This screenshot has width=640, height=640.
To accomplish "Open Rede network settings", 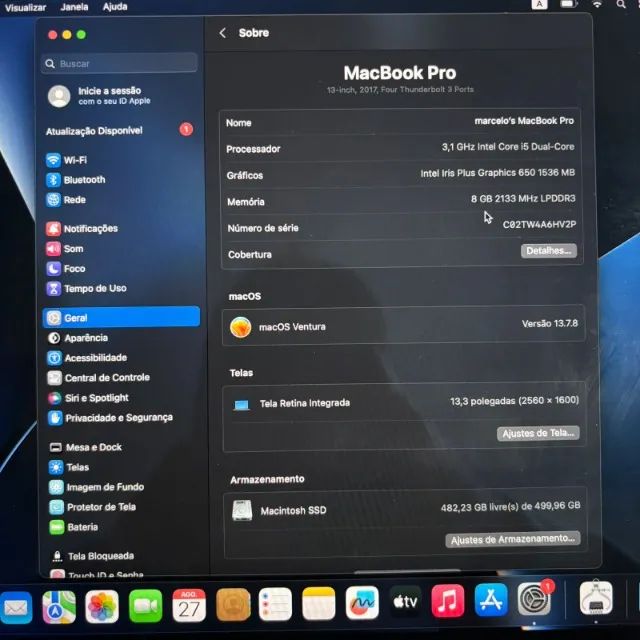I will tap(66, 200).
